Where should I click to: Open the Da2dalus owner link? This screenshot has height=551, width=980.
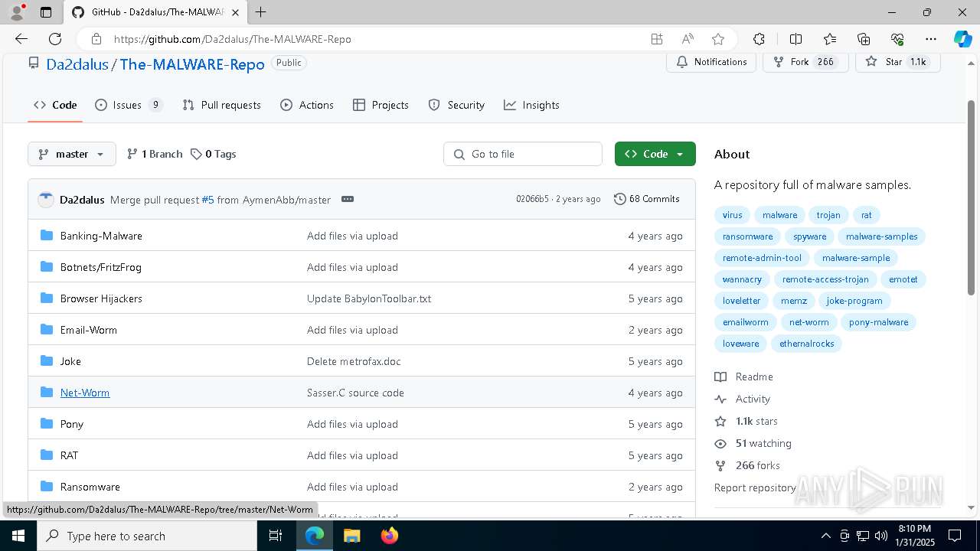77,64
